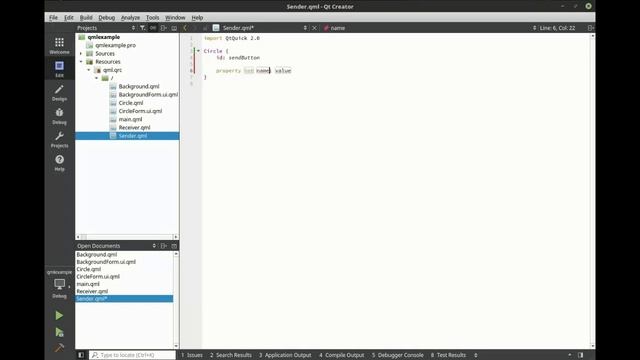Toggle synchronize with editor in Projects panel
This screenshot has width=640, height=360.
click(153, 28)
